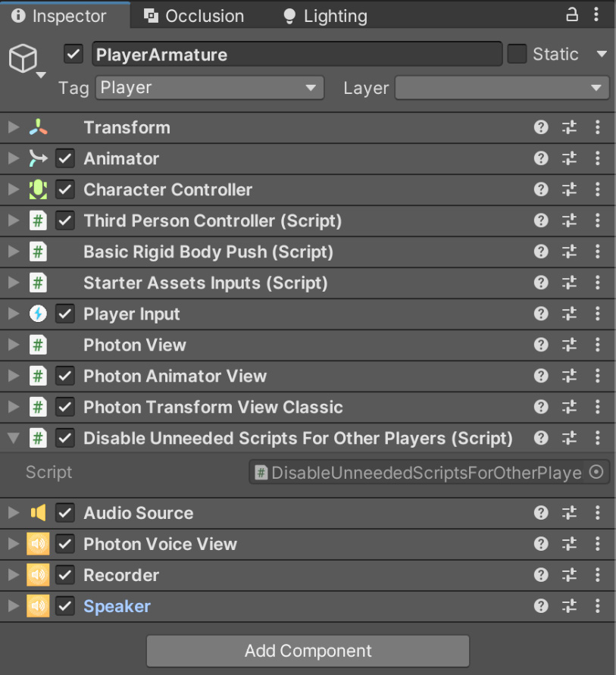The height and width of the screenshot is (675, 616).
Task: Toggle Disable Unneeded Scripts component checkbox
Action: (x=65, y=438)
